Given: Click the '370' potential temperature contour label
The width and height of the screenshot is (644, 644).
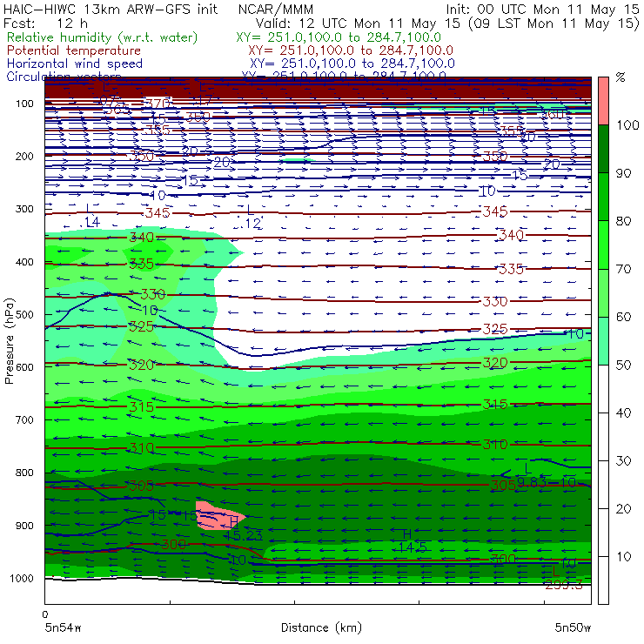Looking at the screenshot, I should click(158, 104).
